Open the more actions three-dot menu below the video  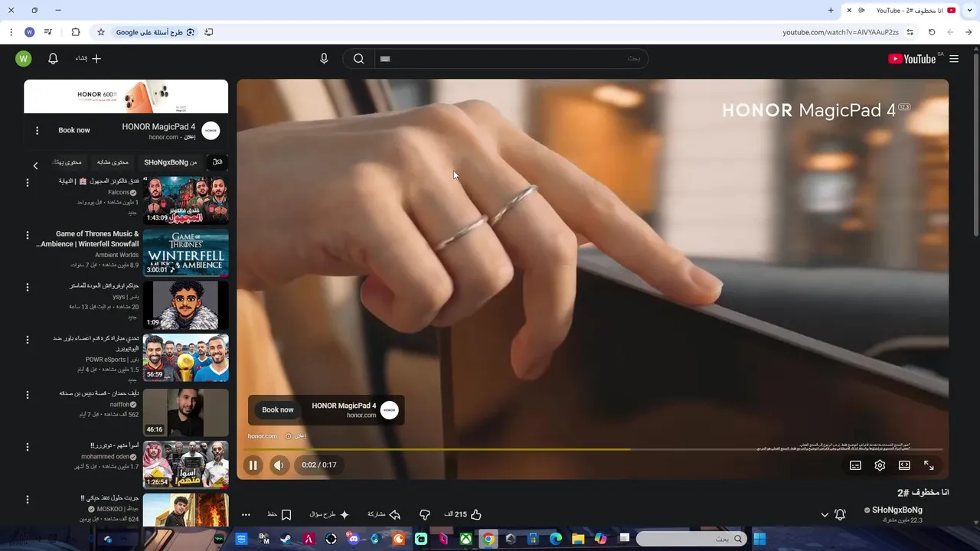[246, 515]
